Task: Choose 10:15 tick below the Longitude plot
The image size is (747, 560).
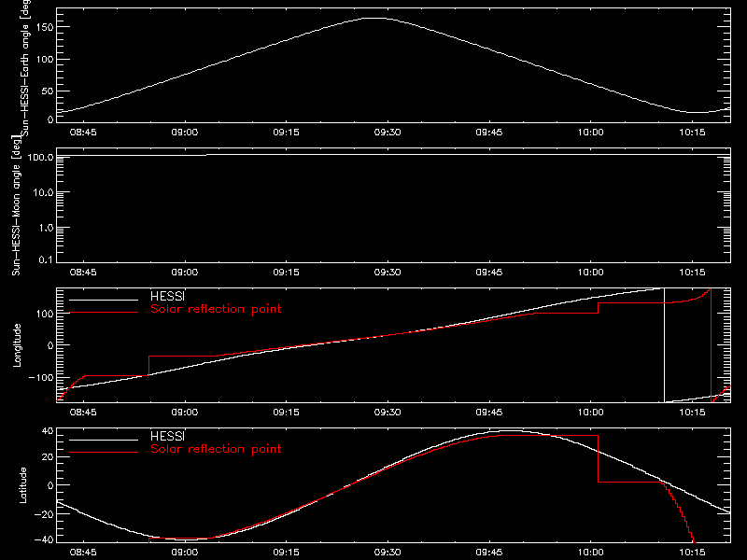Action: tap(692, 413)
